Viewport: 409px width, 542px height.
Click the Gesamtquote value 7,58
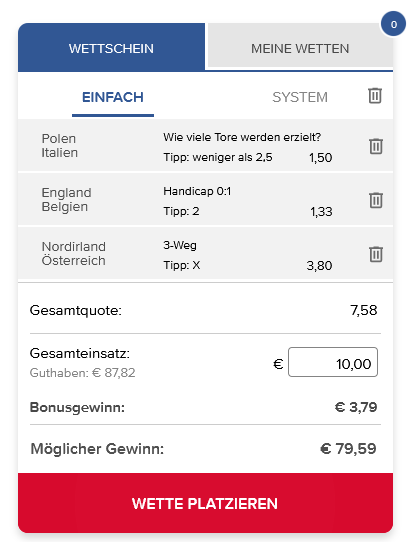364,310
